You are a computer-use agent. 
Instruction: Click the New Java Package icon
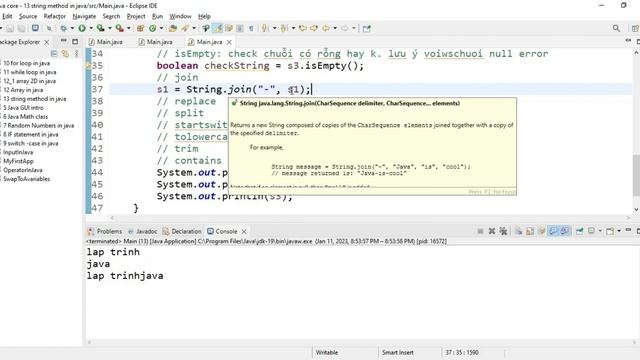tap(140, 28)
